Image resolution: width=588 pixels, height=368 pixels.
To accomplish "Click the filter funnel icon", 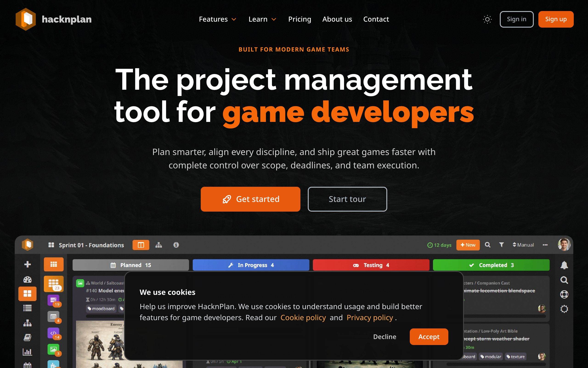I will click(x=501, y=245).
